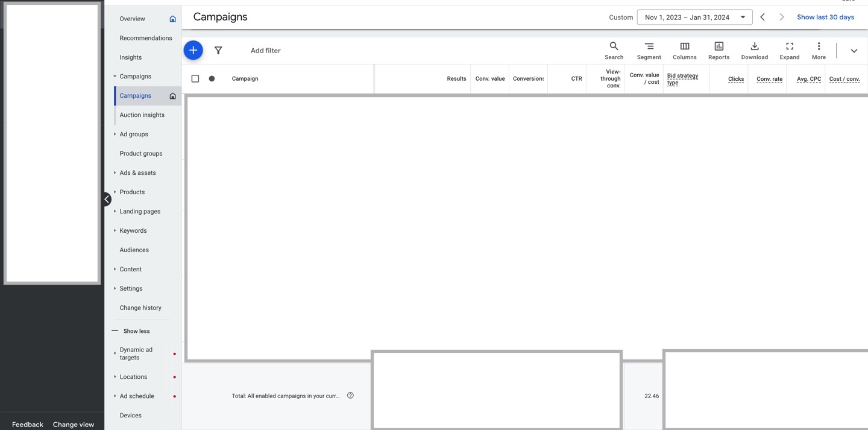Click the Add filter field
The image size is (868, 430).
click(x=265, y=51)
